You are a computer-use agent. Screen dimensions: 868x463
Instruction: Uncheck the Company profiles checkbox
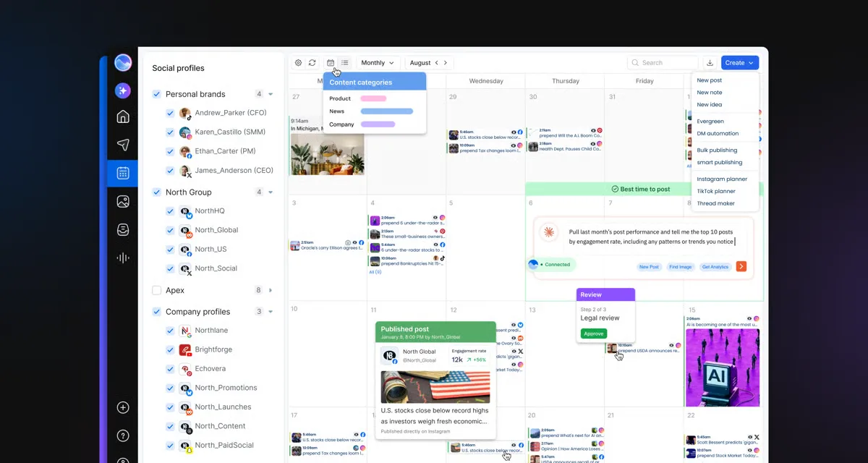(156, 312)
